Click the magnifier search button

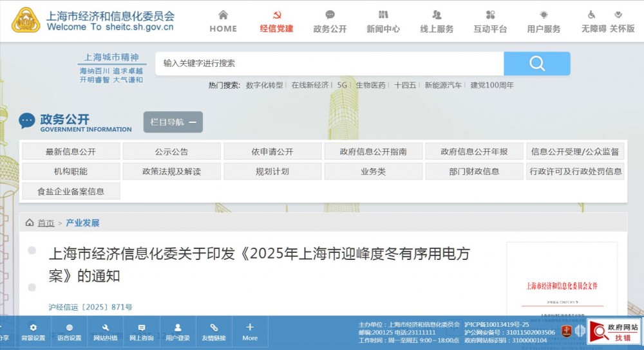coord(536,63)
